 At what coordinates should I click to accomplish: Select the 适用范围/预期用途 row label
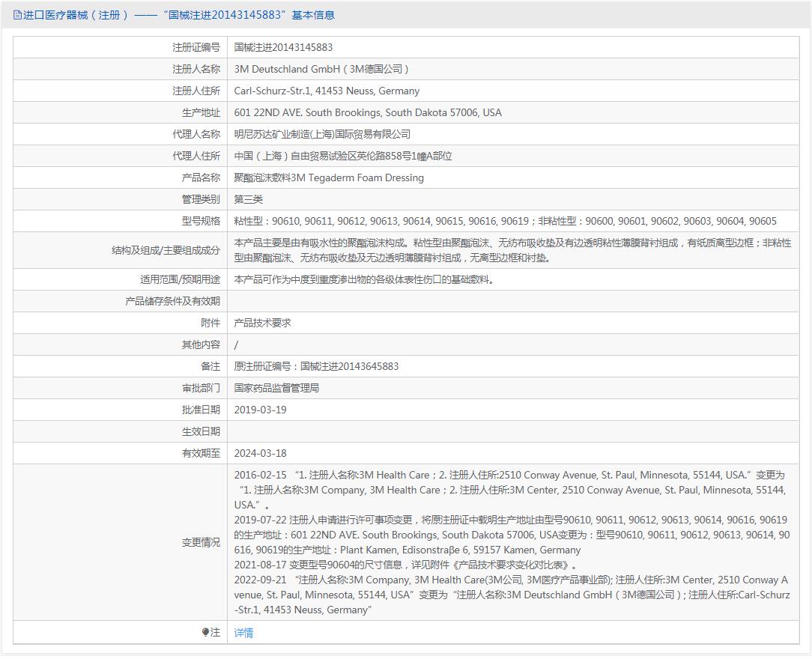pos(181,280)
